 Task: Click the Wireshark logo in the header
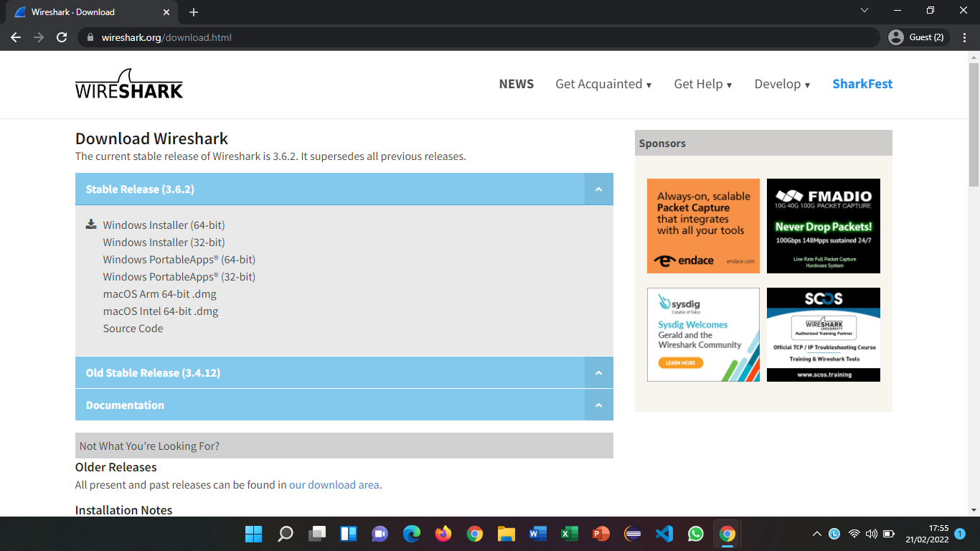pos(129,84)
